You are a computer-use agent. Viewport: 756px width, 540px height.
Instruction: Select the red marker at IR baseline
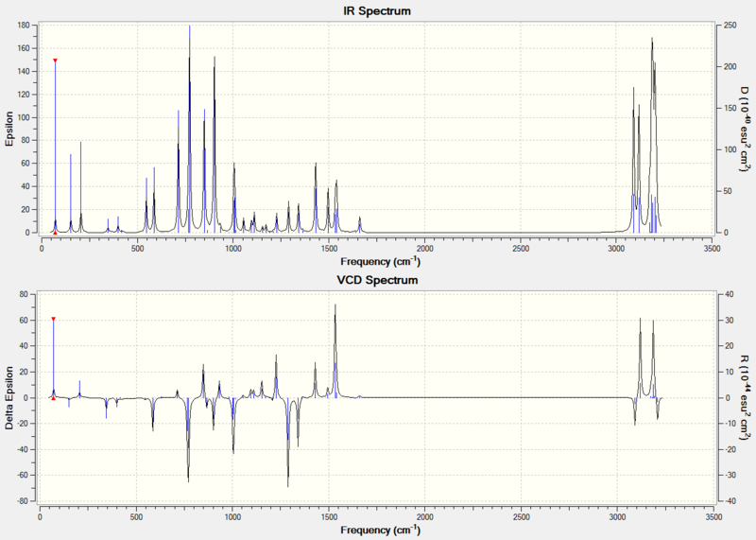point(55,233)
